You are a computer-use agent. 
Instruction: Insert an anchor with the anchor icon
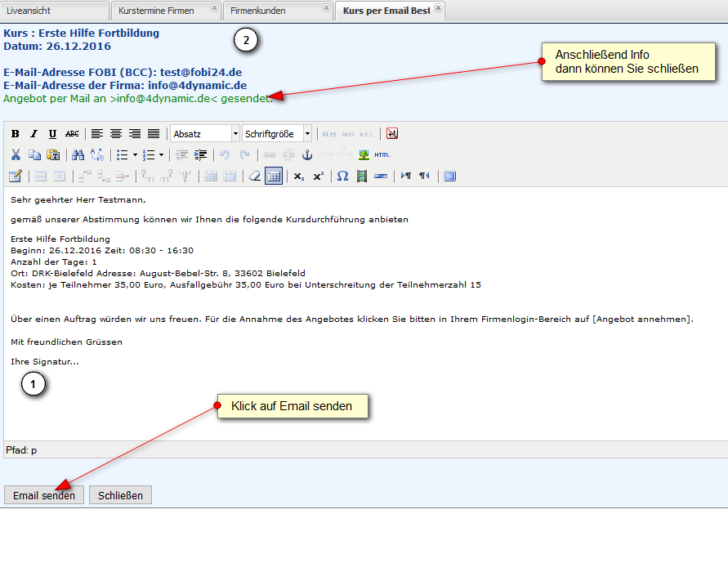coord(307,154)
